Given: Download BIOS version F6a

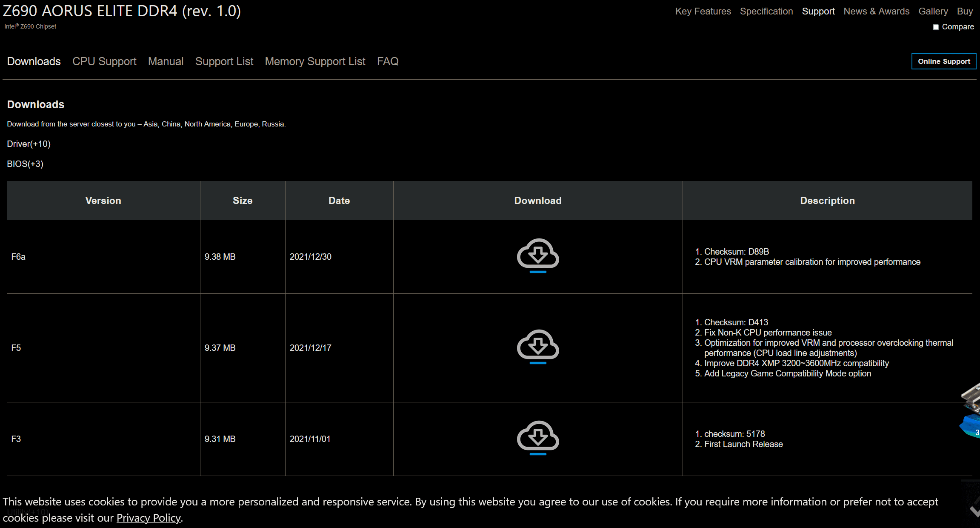Looking at the screenshot, I should tap(538, 255).
